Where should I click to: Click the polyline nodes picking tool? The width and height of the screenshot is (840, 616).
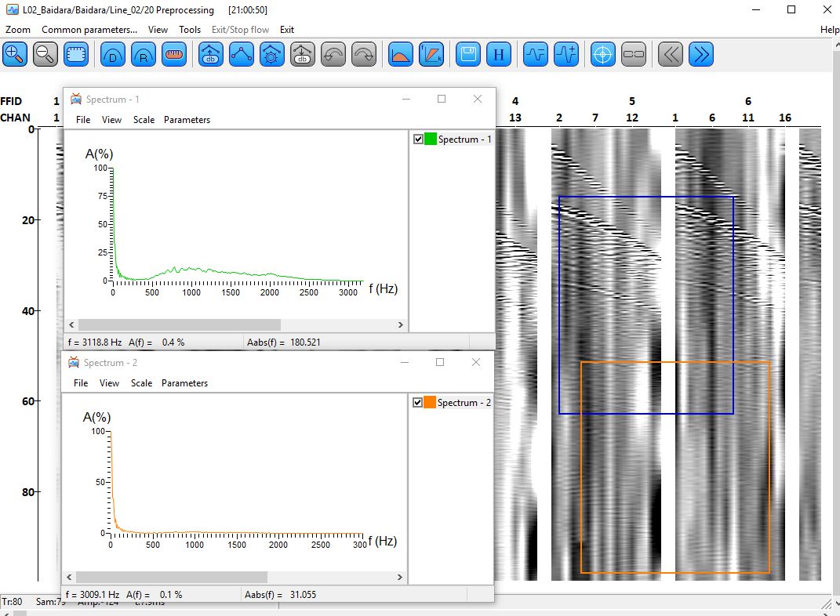click(242, 54)
